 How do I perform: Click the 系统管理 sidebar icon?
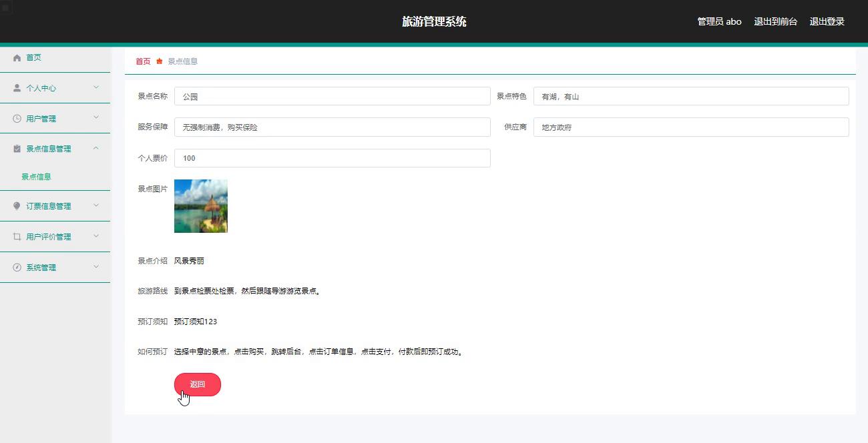pos(17,267)
